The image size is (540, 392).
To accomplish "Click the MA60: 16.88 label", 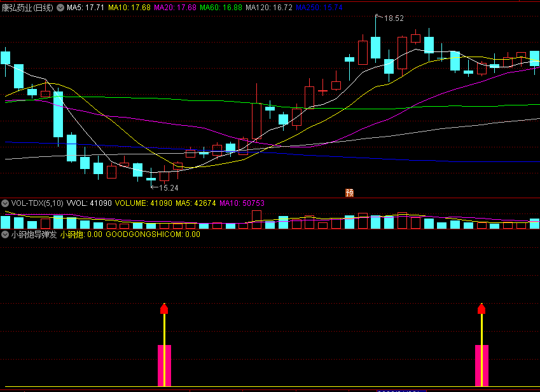I will [x=221, y=8].
